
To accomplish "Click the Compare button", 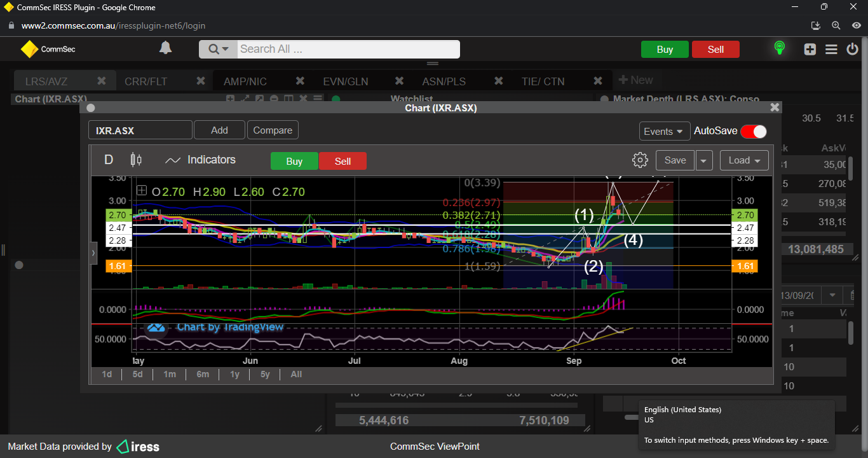I will click(x=273, y=130).
